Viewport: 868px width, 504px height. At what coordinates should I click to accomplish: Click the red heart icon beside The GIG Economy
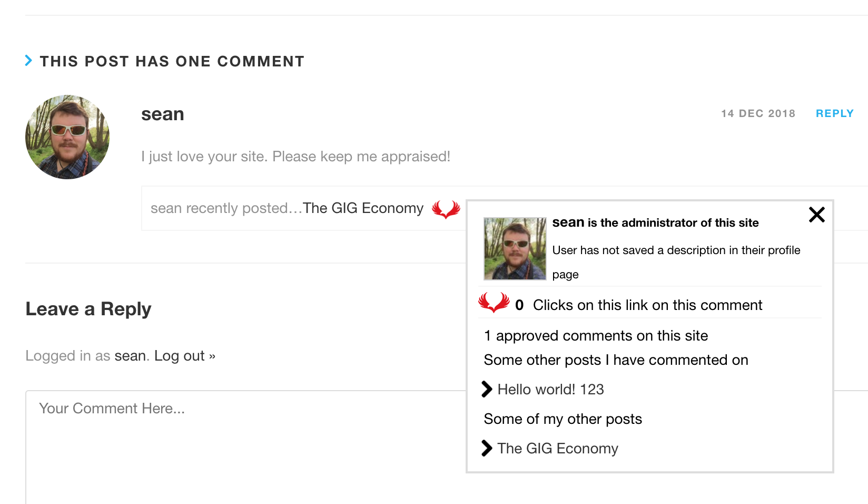(x=446, y=209)
